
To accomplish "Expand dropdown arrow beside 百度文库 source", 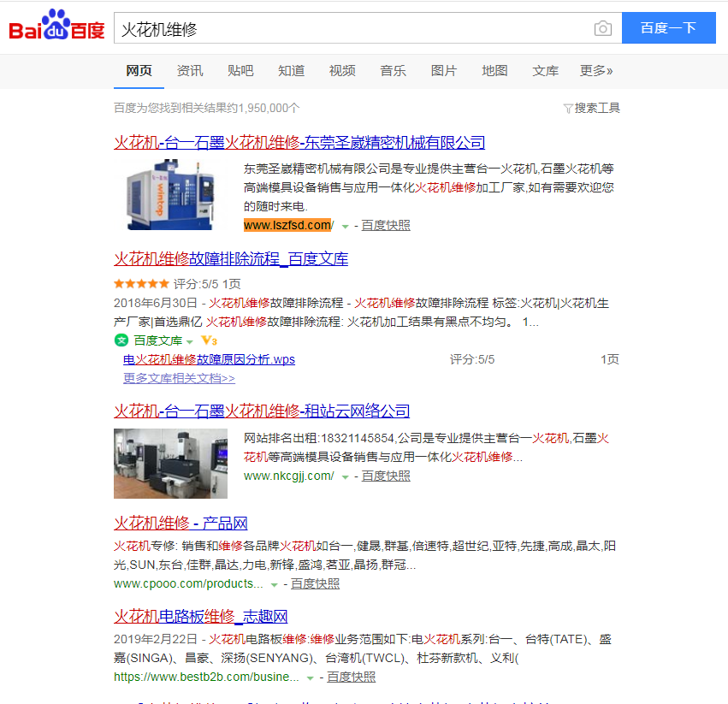I will pos(189,342).
